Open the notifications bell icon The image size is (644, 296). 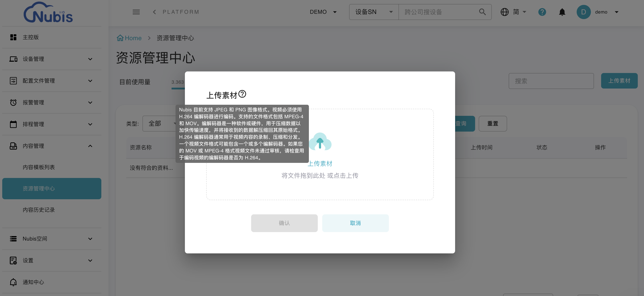point(562,12)
